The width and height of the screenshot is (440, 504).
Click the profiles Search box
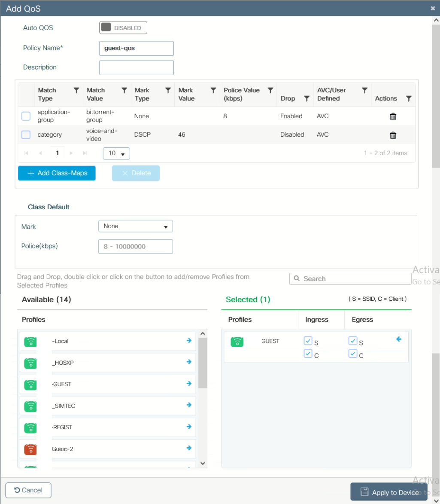(350, 279)
